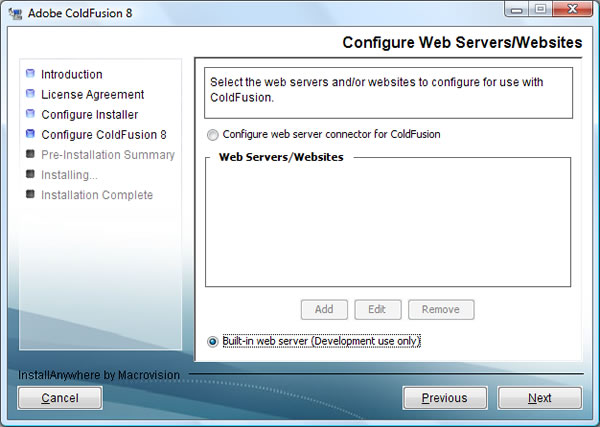
Task: Click the Configure Web Servers/Websites page title
Action: 462,42
